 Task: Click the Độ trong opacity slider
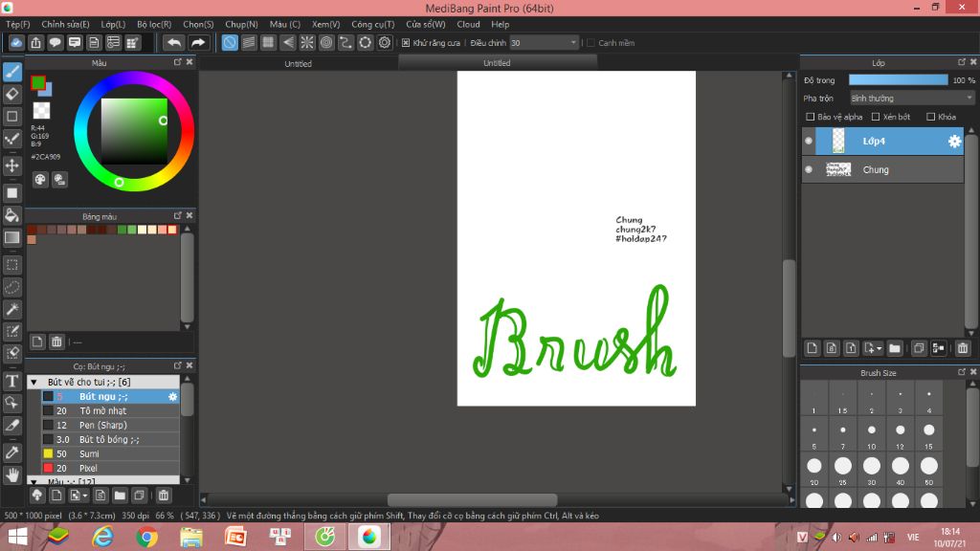[898, 80]
